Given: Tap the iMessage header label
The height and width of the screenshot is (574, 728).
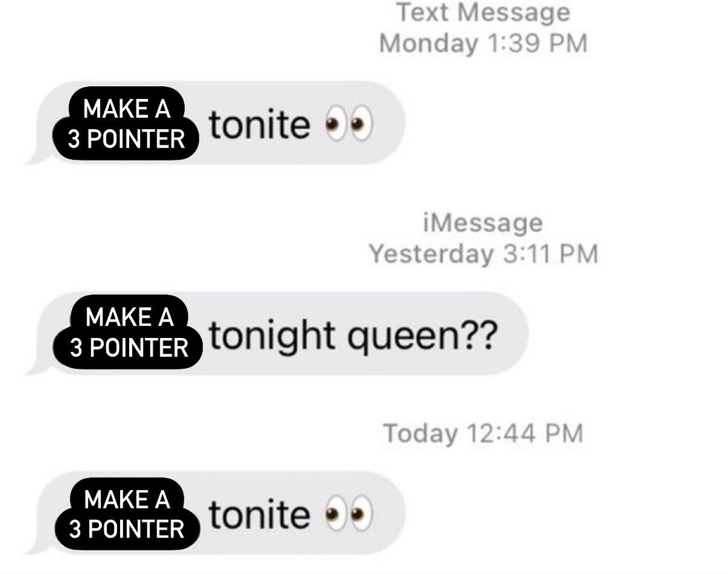Looking at the screenshot, I should click(x=484, y=223).
